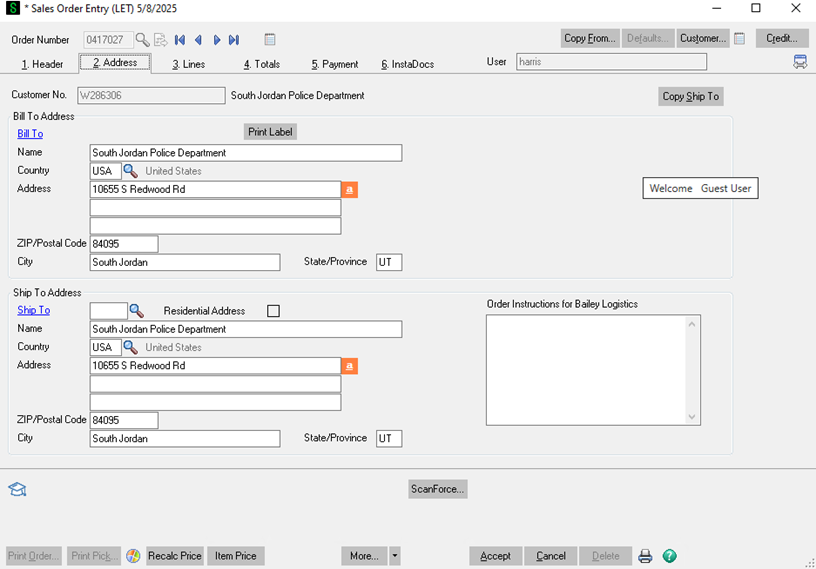This screenshot has height=569, width=816.
Task: Click the graduation cap learning icon
Action: 17,489
